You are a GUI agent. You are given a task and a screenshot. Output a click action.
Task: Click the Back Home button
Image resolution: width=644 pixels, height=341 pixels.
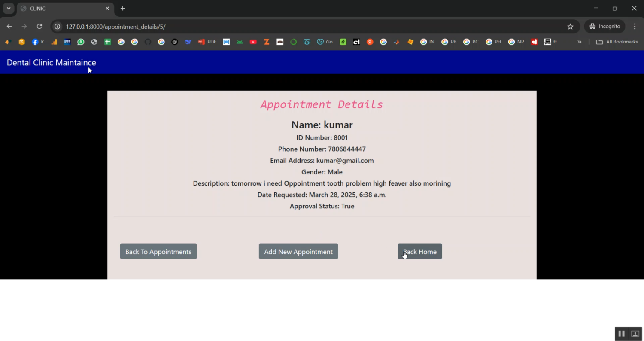(420, 252)
